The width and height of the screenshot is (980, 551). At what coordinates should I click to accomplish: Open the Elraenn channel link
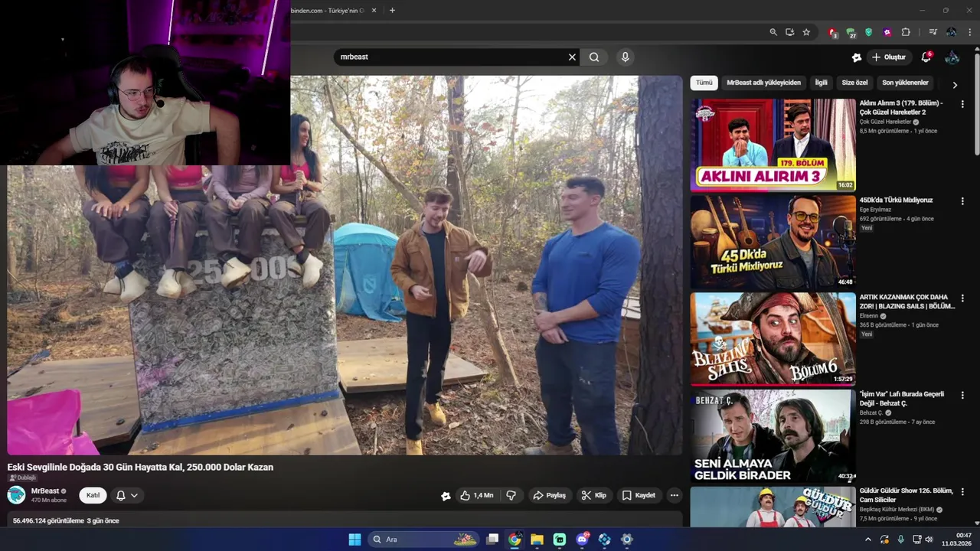click(x=869, y=316)
